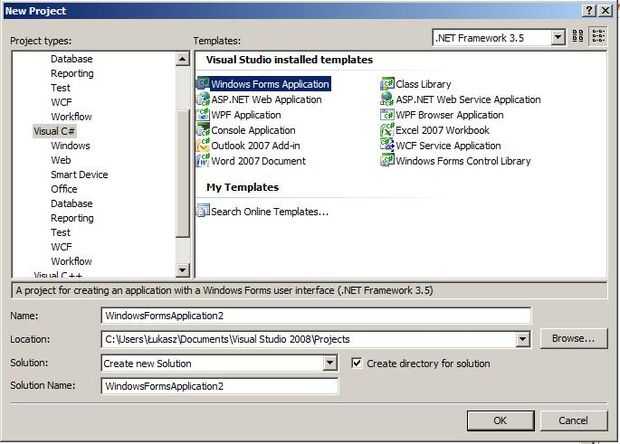
Task: Open the .NET Framework 3.5 version dropdown
Action: coord(558,38)
